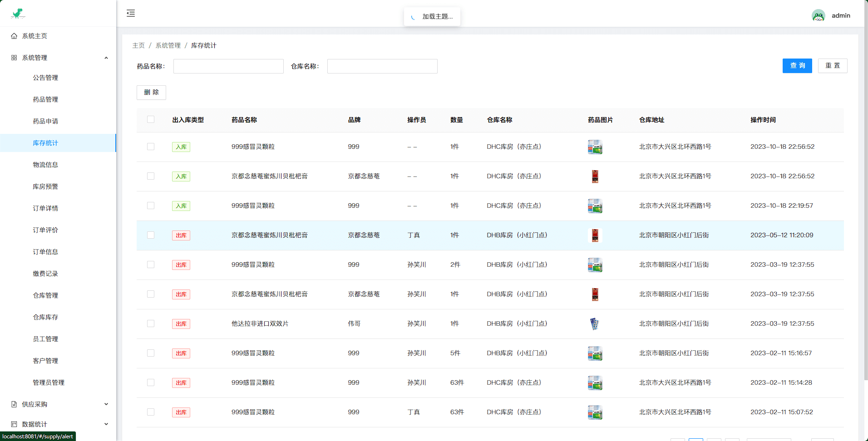This screenshot has width=868, height=441.
Task: Tick checkbox for 他达拉非进口双效片 row
Action: click(151, 323)
